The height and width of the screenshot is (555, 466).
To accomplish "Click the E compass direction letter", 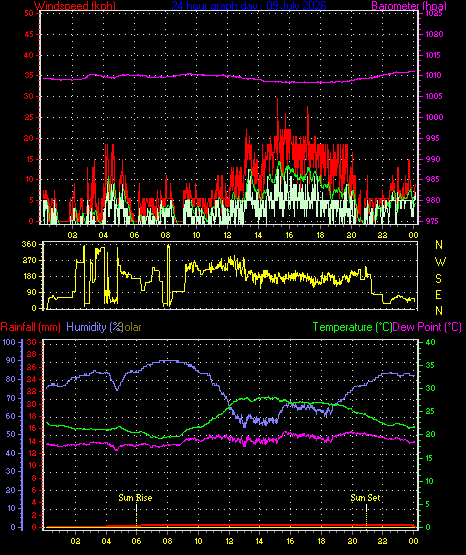I will (438, 294).
